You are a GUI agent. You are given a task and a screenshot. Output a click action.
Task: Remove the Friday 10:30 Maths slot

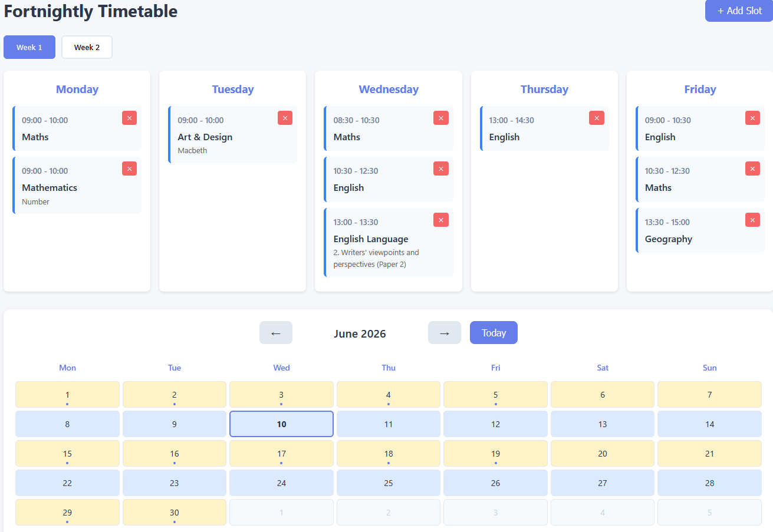click(x=752, y=168)
